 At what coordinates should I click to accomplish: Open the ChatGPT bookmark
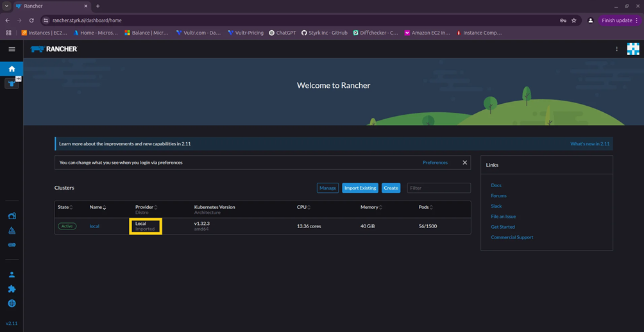point(283,33)
